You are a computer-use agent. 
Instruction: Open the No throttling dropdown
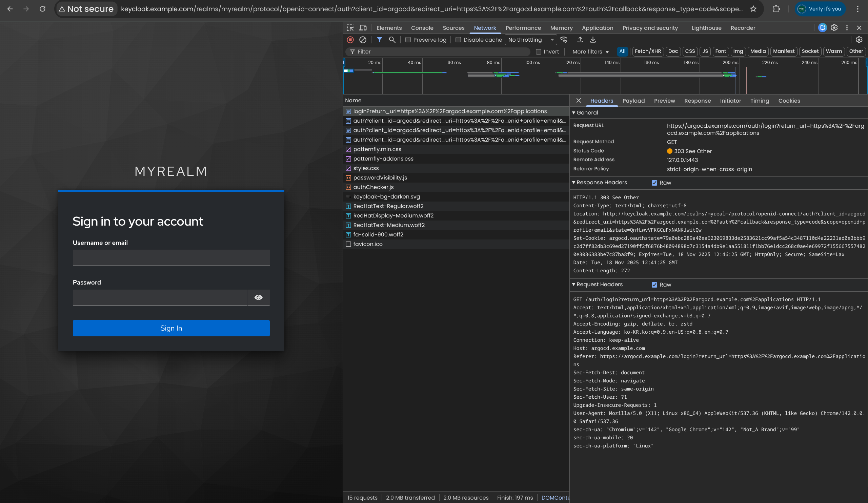[x=531, y=40]
